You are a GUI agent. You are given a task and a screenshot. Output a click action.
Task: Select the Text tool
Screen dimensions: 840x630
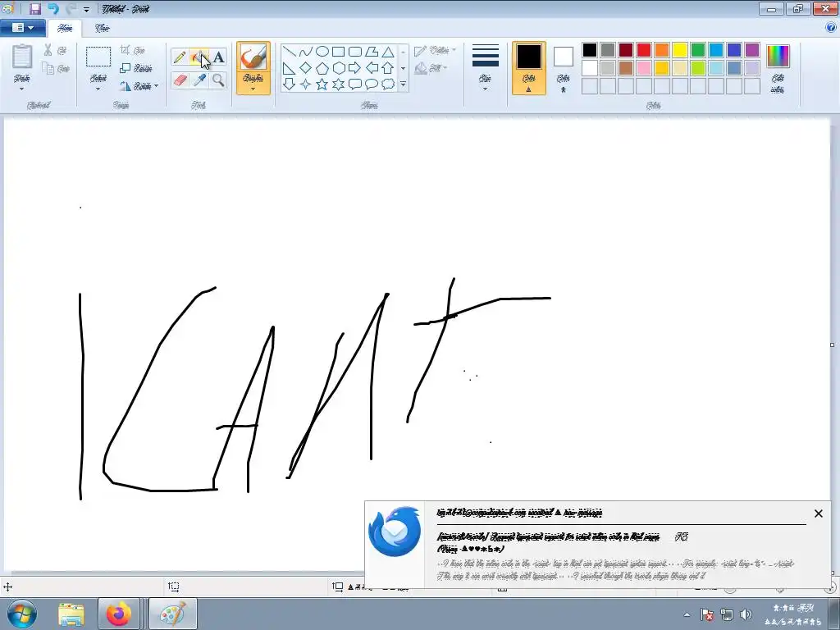218,57
